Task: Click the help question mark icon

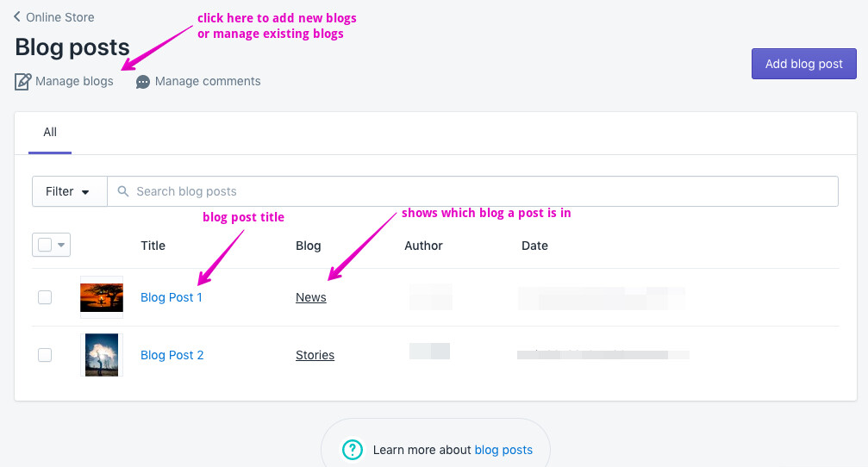Action: (x=352, y=450)
